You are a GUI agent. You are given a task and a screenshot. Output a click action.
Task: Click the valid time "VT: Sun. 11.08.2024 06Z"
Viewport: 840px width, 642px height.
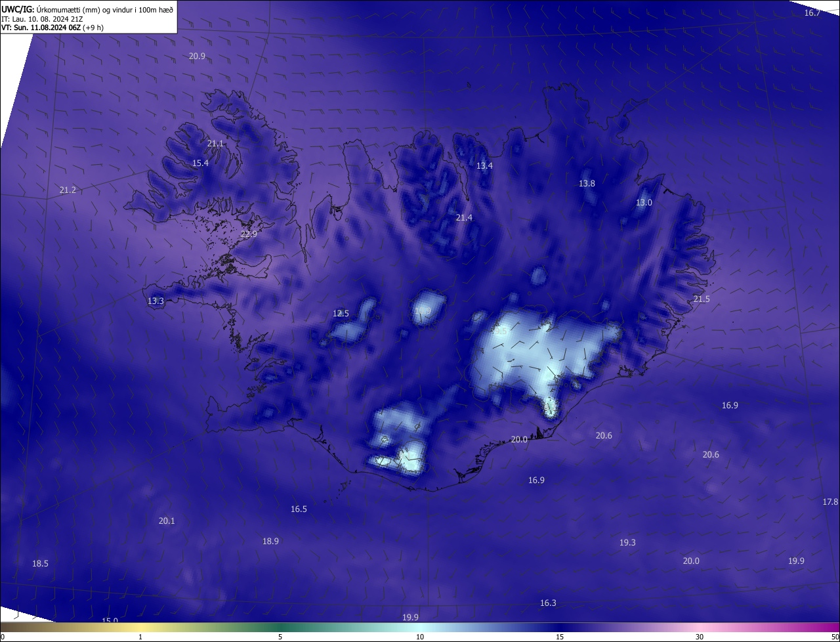pyautogui.click(x=41, y=28)
